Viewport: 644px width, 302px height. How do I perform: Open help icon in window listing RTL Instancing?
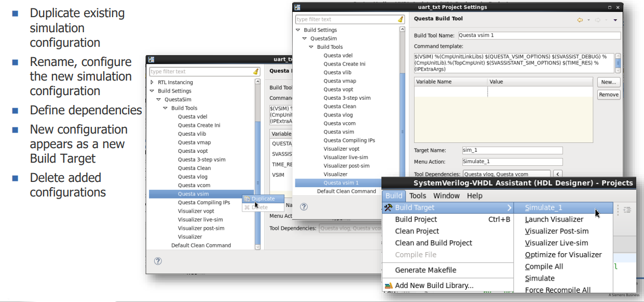(158, 261)
